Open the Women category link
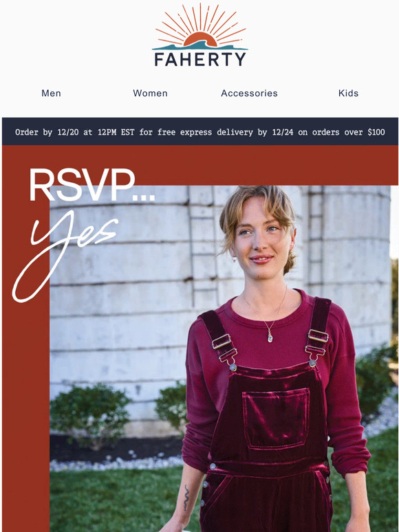The width and height of the screenshot is (399, 532). pos(150,93)
